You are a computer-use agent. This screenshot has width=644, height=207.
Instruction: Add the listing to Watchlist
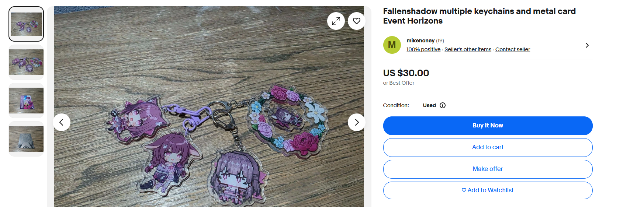488,190
